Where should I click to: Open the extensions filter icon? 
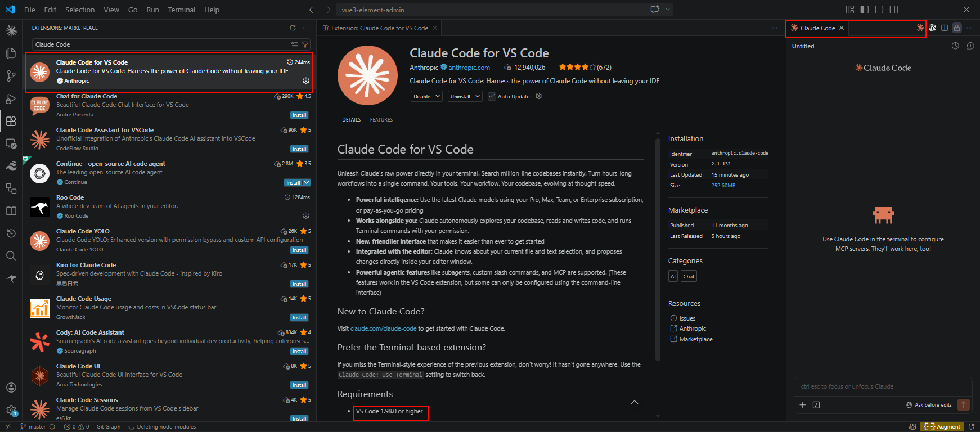pos(305,44)
